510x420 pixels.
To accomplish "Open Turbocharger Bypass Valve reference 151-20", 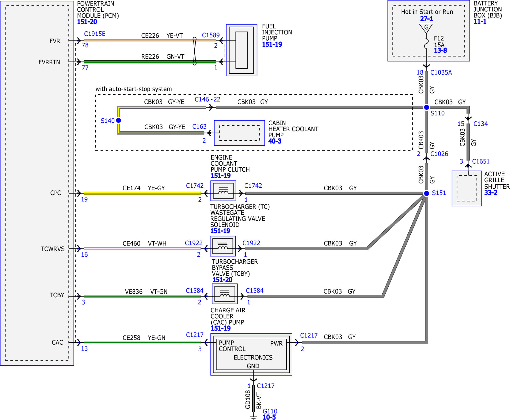I will 222,280.
